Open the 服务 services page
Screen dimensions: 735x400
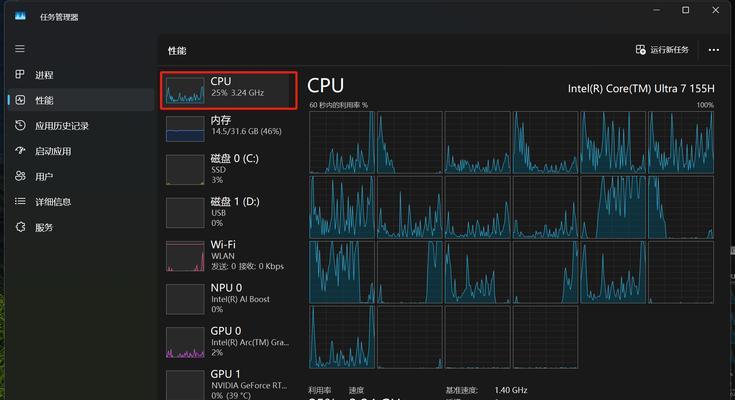[44, 227]
